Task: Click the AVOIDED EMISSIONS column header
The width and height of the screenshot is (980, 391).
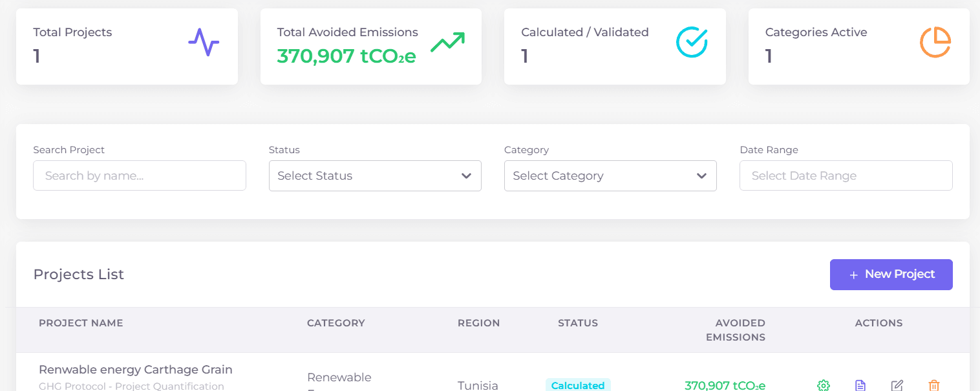Action: click(736, 330)
